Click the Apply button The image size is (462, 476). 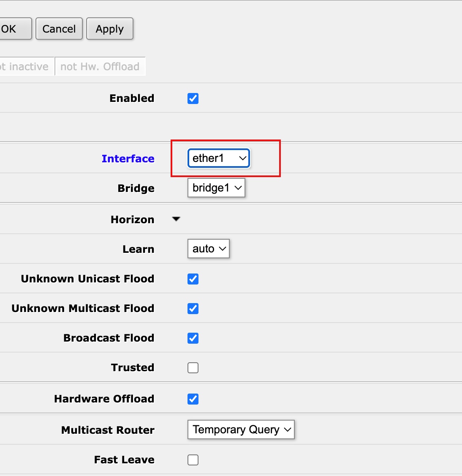coord(110,29)
